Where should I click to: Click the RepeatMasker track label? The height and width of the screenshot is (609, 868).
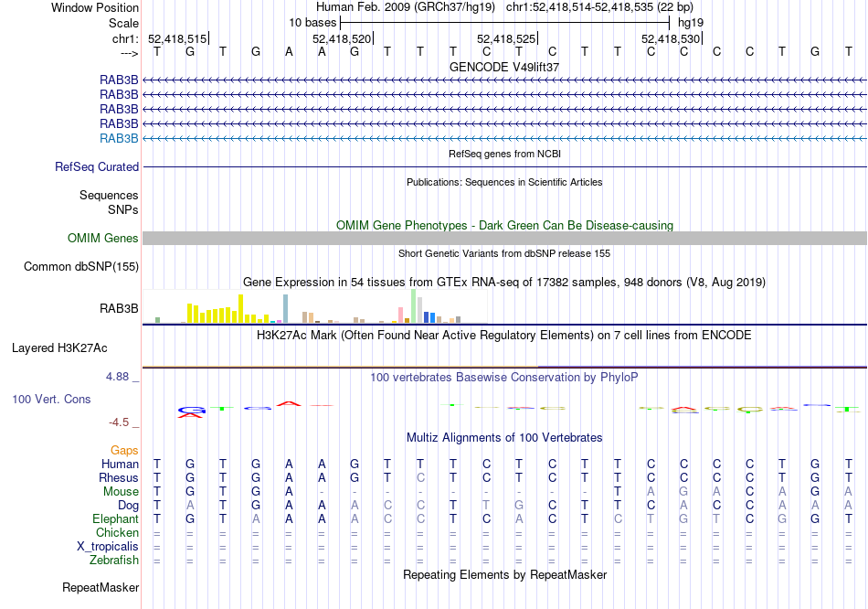point(101,587)
